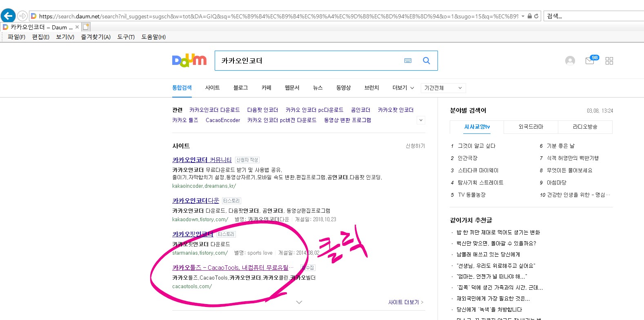Open ranked keyword 스타다큐 마이웨이
The image size is (644, 320).
(x=478, y=170)
